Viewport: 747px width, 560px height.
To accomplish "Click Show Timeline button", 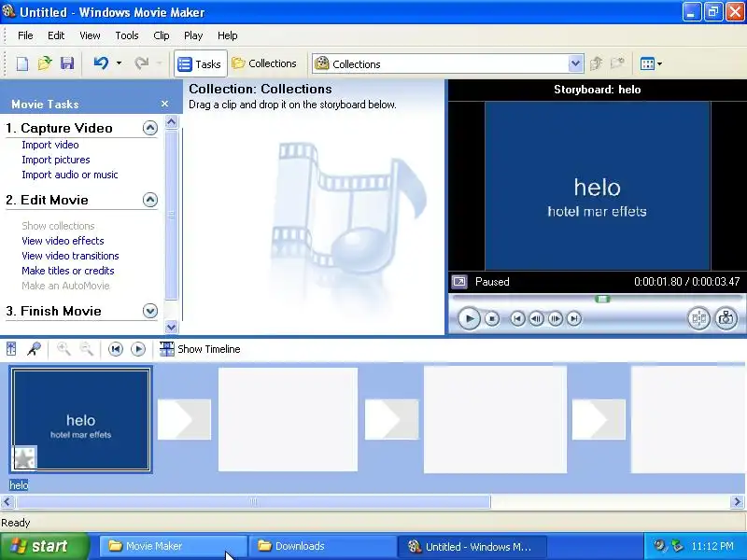I will pyautogui.click(x=200, y=349).
